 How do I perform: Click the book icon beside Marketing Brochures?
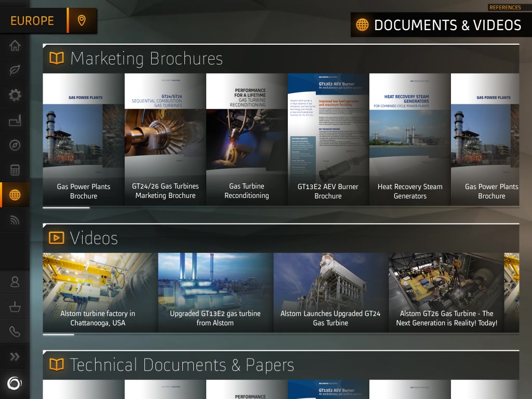click(x=57, y=58)
